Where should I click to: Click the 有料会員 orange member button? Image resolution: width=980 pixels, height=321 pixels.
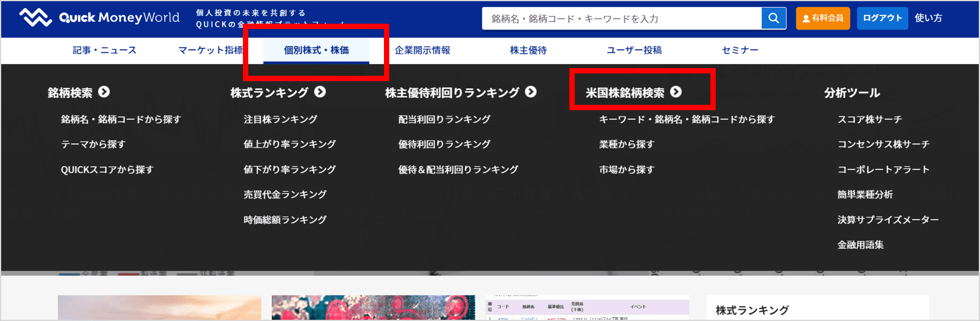click(822, 18)
